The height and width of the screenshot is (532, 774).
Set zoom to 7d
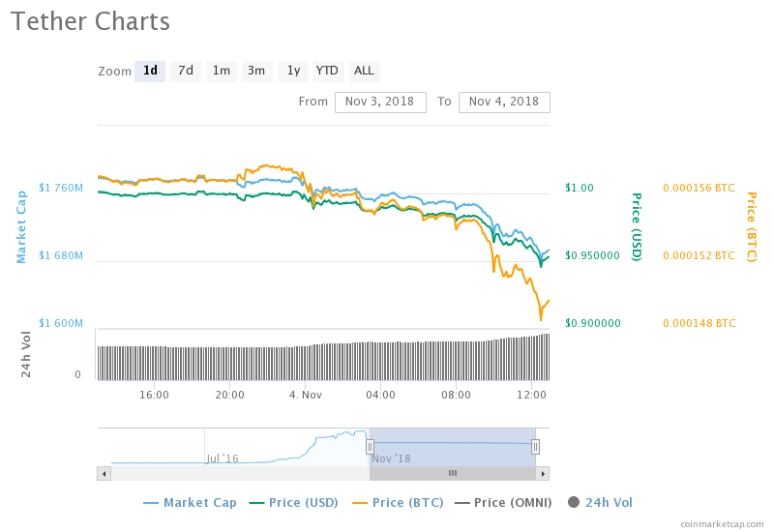click(185, 71)
